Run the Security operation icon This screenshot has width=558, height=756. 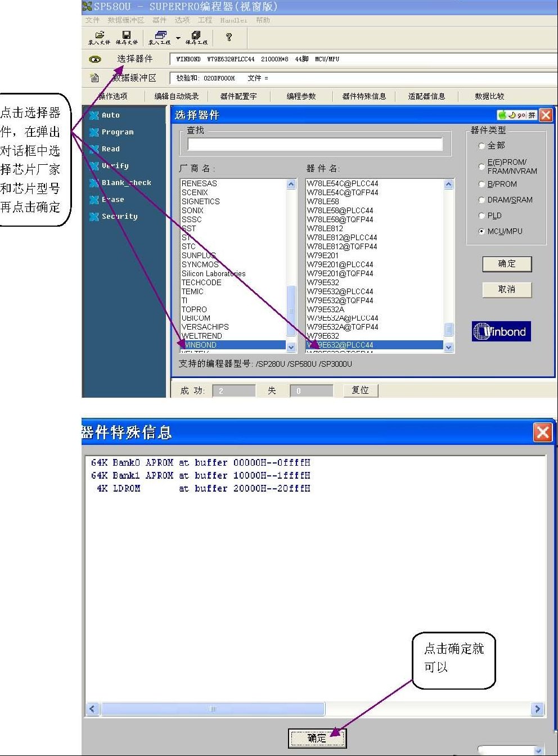[94, 217]
